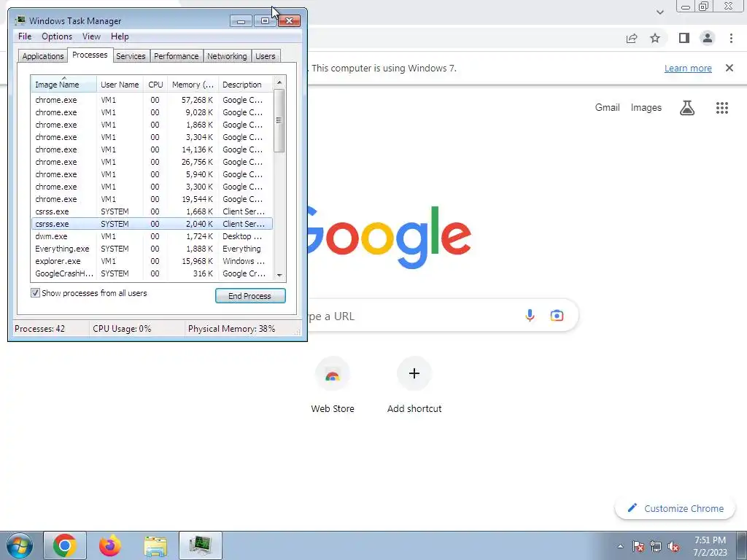Click the Action Center flag icon

pyautogui.click(x=638, y=546)
